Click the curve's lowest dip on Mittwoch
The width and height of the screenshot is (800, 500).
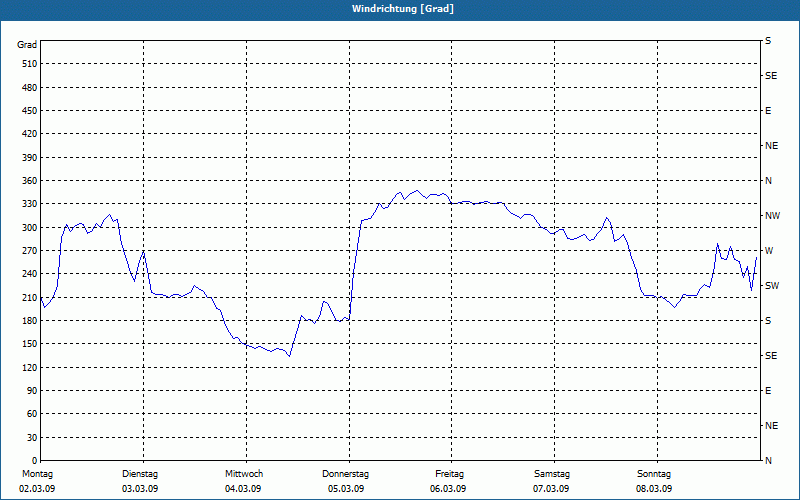(x=289, y=356)
